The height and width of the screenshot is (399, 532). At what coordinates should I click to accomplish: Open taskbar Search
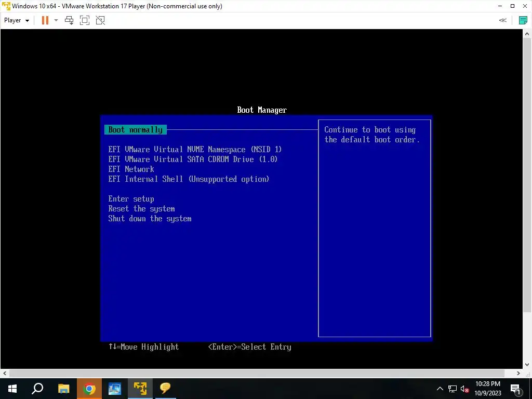(37, 389)
